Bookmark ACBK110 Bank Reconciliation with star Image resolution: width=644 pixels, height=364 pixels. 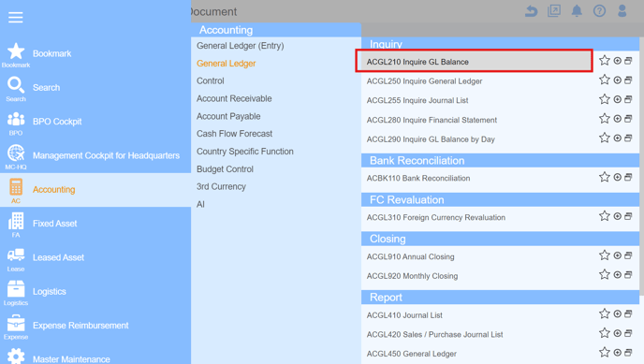[604, 177]
